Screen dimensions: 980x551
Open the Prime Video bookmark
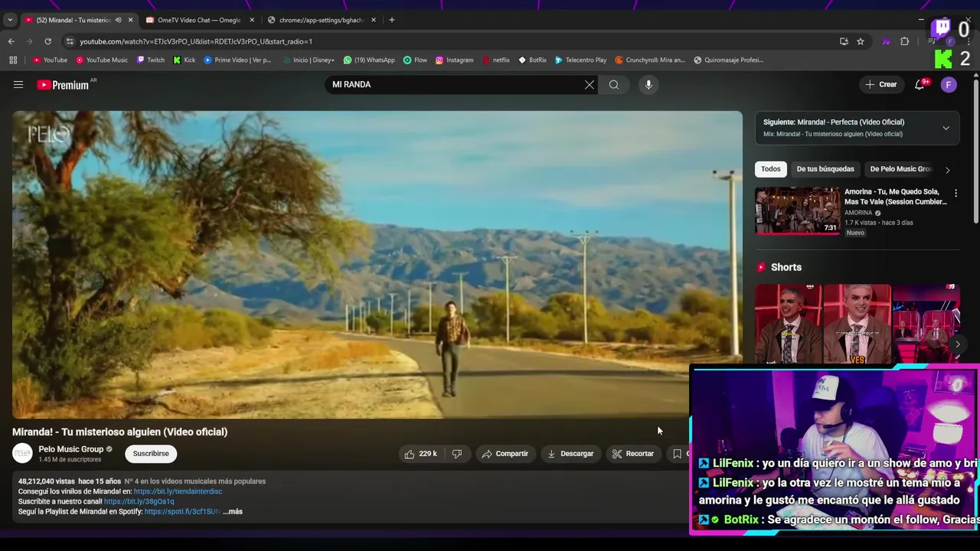click(237, 60)
